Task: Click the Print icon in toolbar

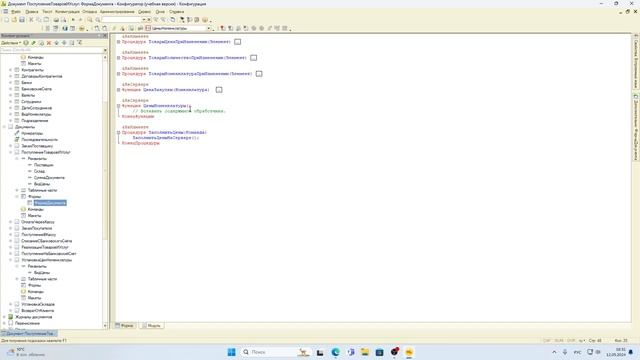Action: tap(56, 20)
